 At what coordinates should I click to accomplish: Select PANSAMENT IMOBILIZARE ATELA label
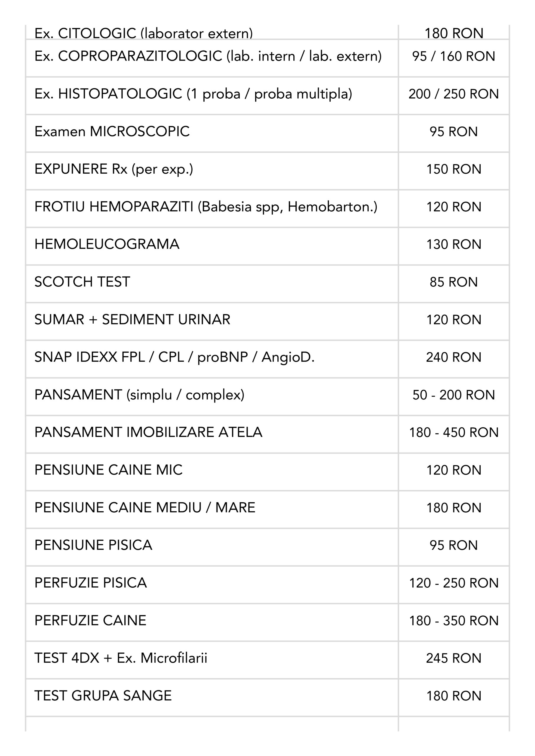coord(148,432)
